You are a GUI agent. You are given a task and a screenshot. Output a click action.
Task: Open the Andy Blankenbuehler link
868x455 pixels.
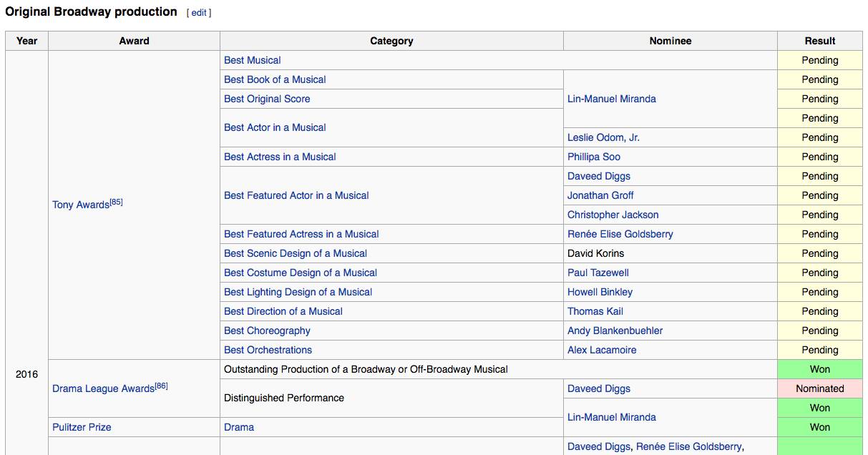[x=615, y=331]
